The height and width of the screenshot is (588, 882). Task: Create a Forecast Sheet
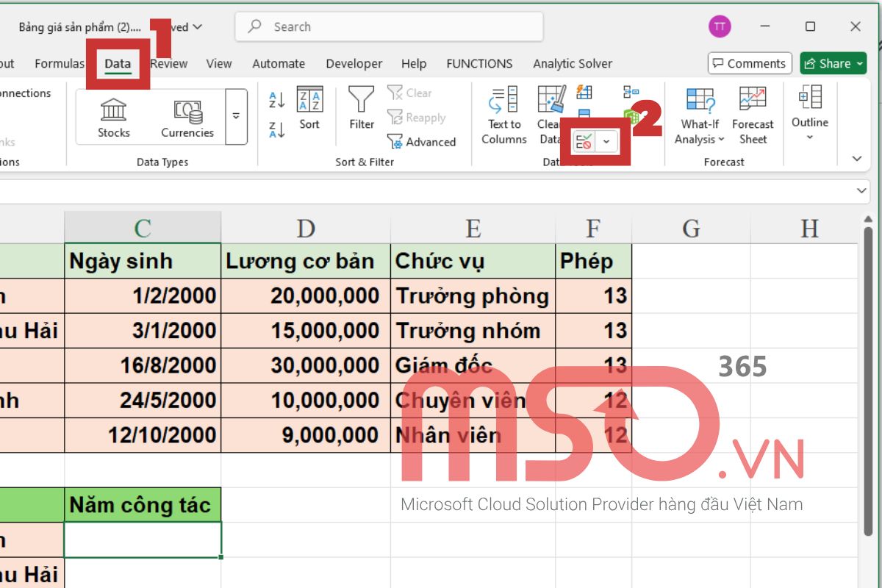coord(753,115)
